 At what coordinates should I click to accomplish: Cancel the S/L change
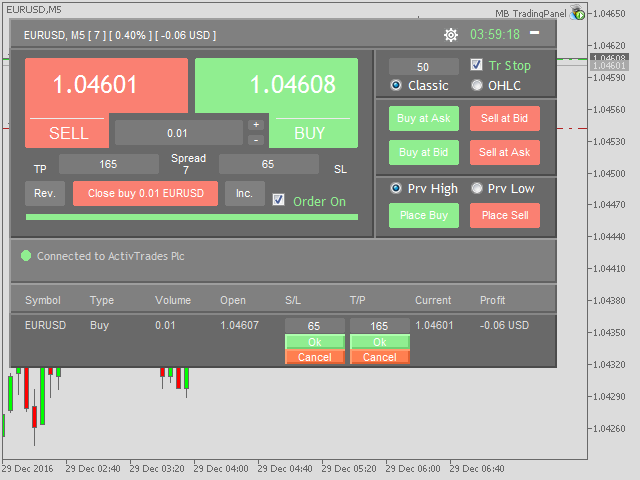click(x=315, y=357)
